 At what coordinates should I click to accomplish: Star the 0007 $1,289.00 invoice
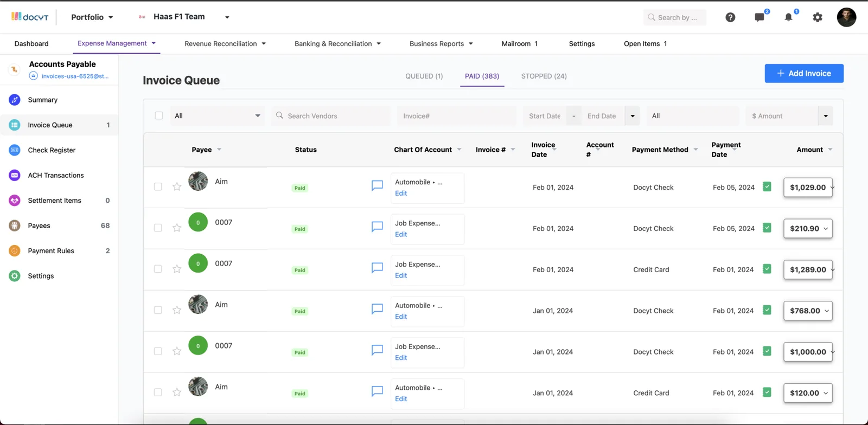click(x=177, y=269)
